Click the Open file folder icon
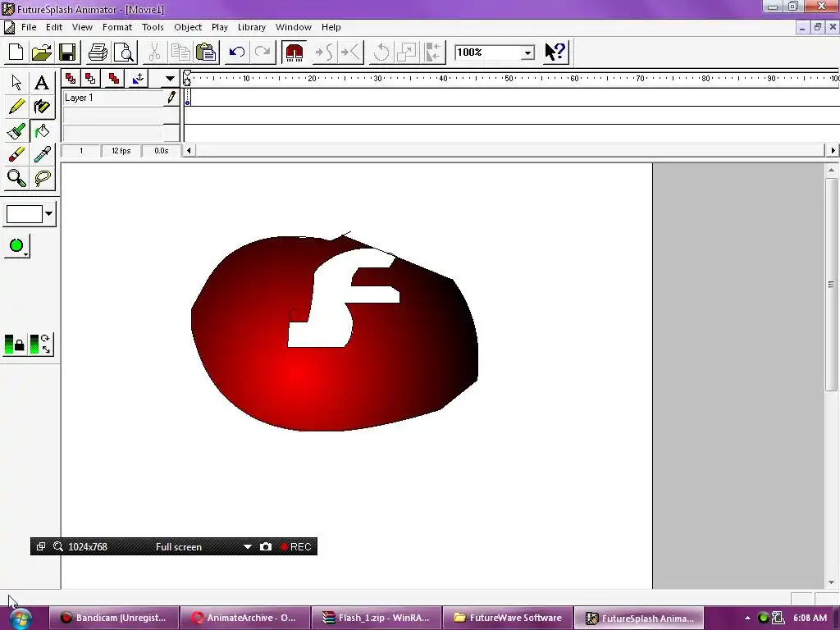The height and width of the screenshot is (630, 840). click(x=41, y=52)
